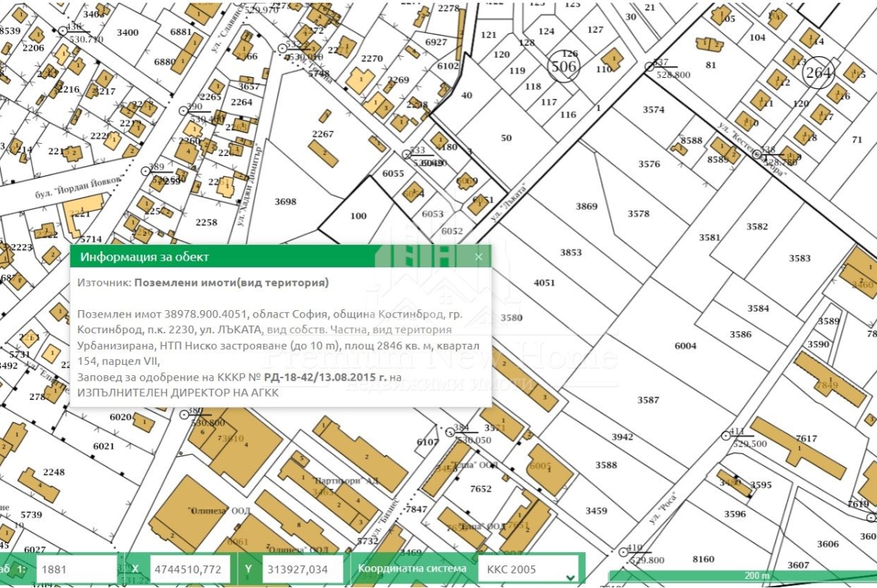Select parcel 3698 on the map
Screen dimensions: 877x588
coord(286,201)
